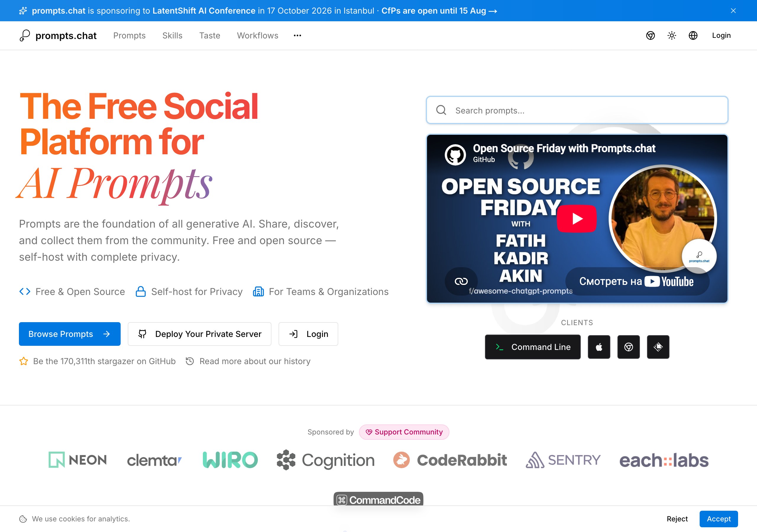Open the Prompts nav item

point(129,35)
